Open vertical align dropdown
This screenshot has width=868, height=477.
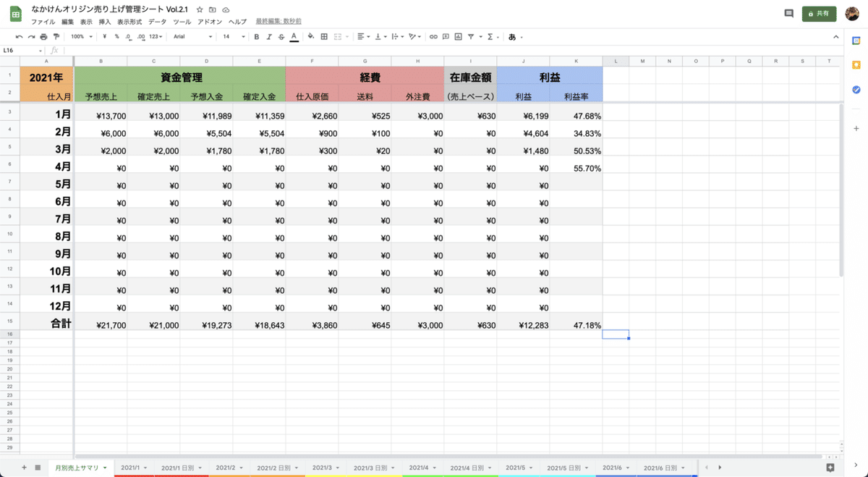(380, 36)
